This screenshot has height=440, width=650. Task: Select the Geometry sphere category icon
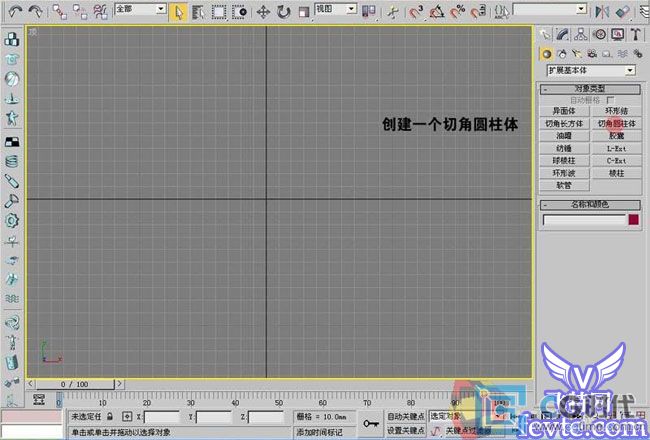coord(546,54)
